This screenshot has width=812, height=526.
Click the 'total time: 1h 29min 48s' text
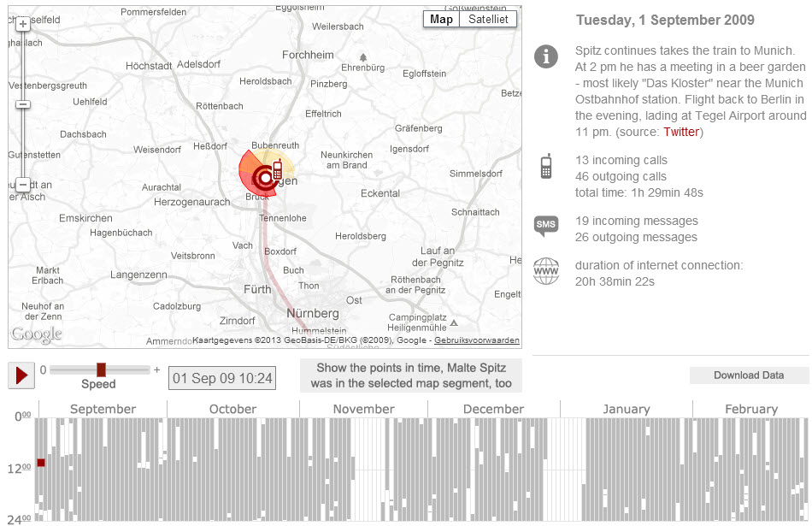pos(639,192)
